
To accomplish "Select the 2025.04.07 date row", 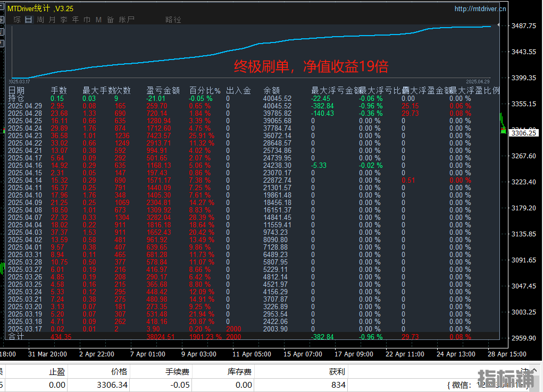I will 25,217.
